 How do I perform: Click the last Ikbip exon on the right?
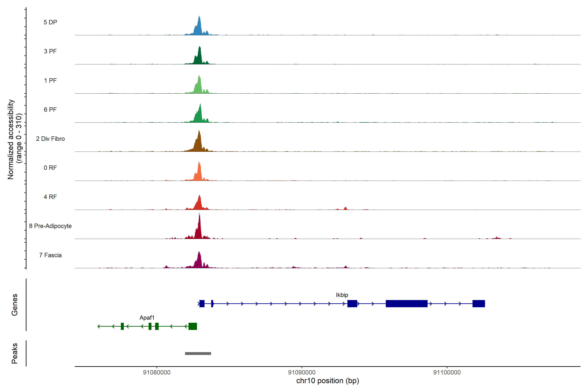pos(479,303)
